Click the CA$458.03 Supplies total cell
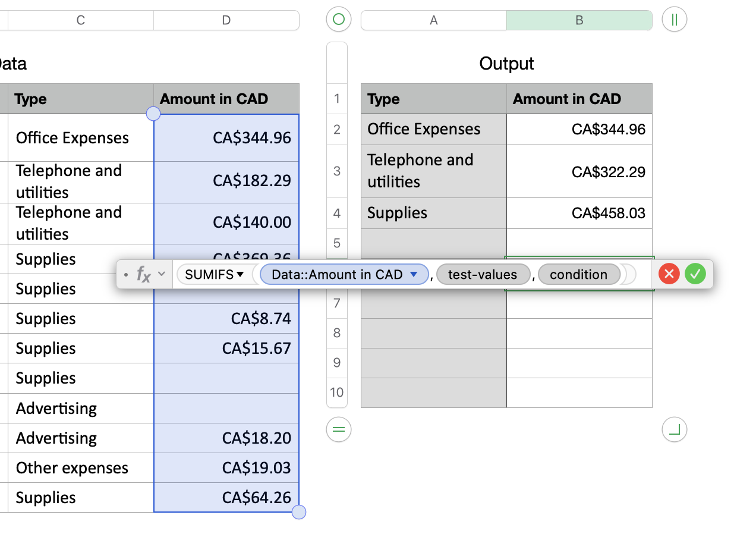The width and height of the screenshot is (756, 540). [579, 213]
